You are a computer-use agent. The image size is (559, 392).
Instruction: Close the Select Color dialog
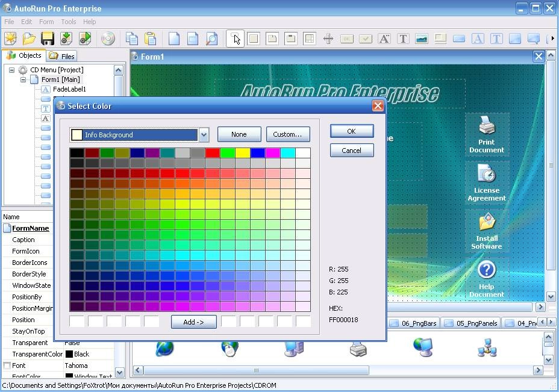[x=378, y=106]
